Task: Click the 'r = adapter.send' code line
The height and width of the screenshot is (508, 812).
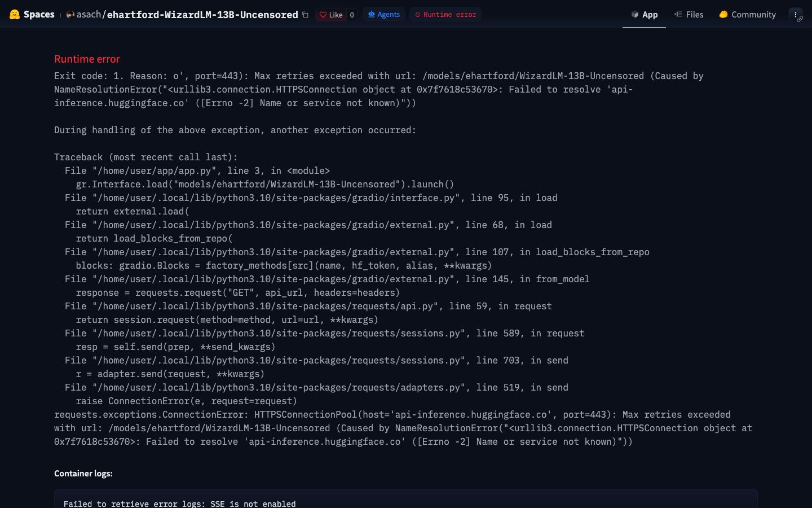Action: [170, 374]
